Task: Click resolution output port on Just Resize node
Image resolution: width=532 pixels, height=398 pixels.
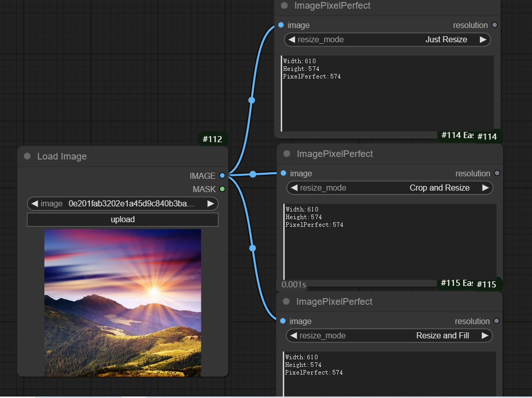Action: click(x=494, y=25)
